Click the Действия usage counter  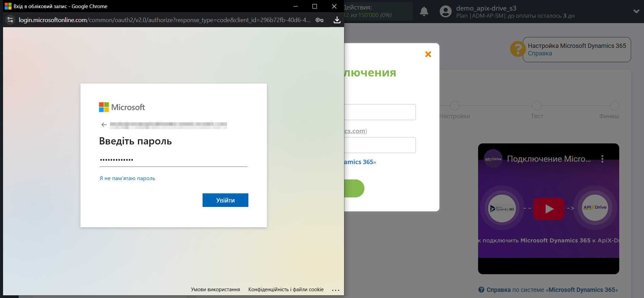[378, 11]
